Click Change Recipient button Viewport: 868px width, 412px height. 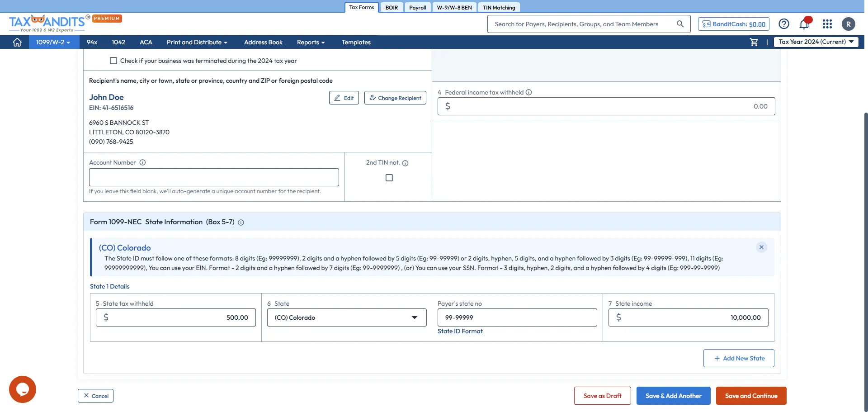click(x=395, y=98)
